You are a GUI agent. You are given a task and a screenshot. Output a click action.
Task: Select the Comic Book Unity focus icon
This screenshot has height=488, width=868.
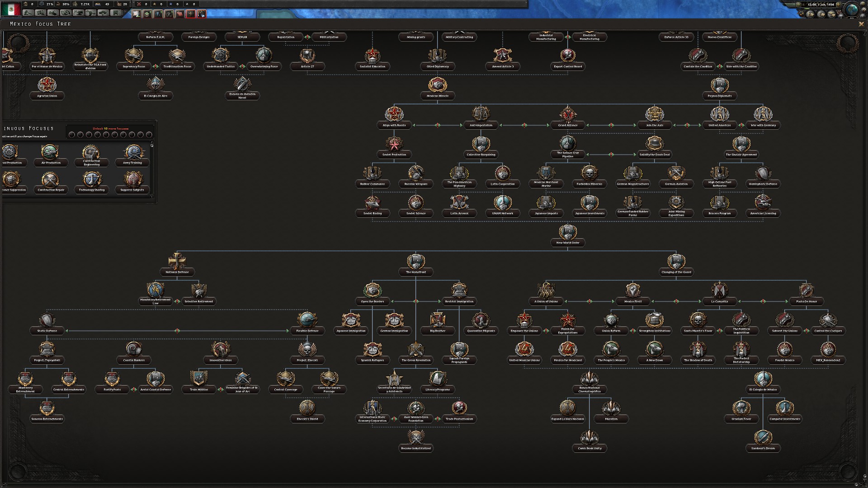point(590,437)
